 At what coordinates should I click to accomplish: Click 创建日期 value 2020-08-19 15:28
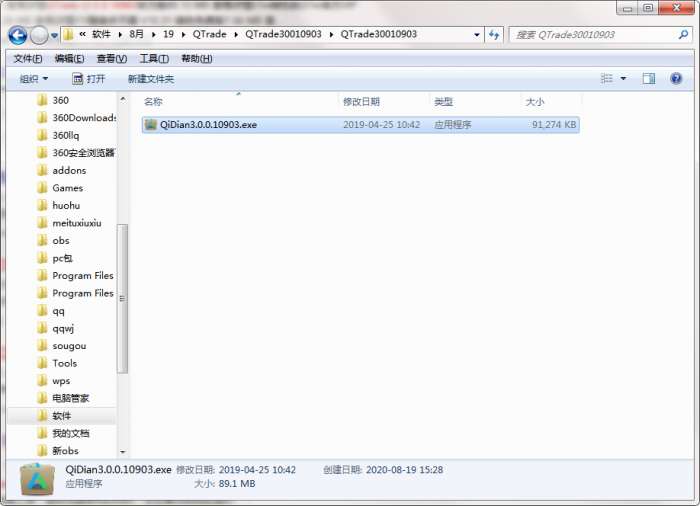coord(404,470)
